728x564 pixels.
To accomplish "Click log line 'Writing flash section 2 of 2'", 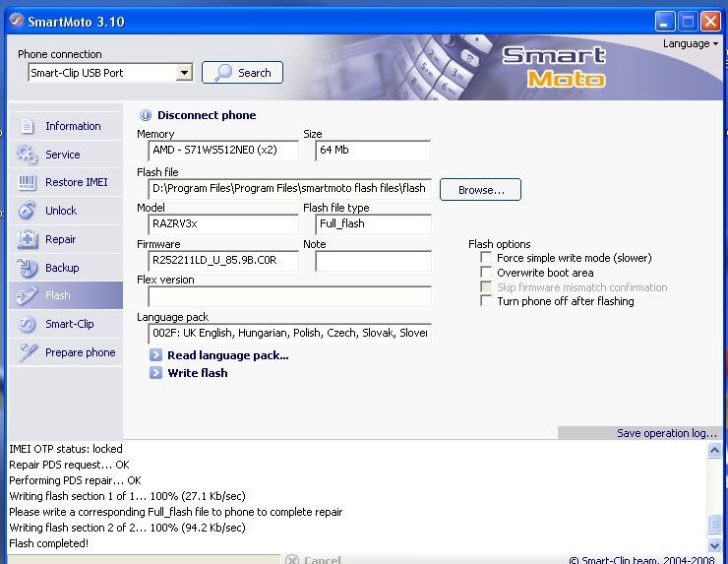I will click(127, 528).
